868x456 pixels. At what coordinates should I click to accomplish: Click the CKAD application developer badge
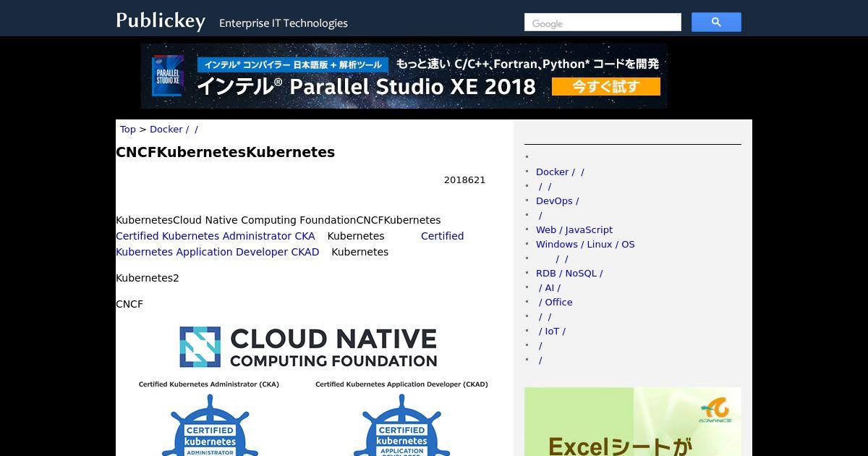401,425
